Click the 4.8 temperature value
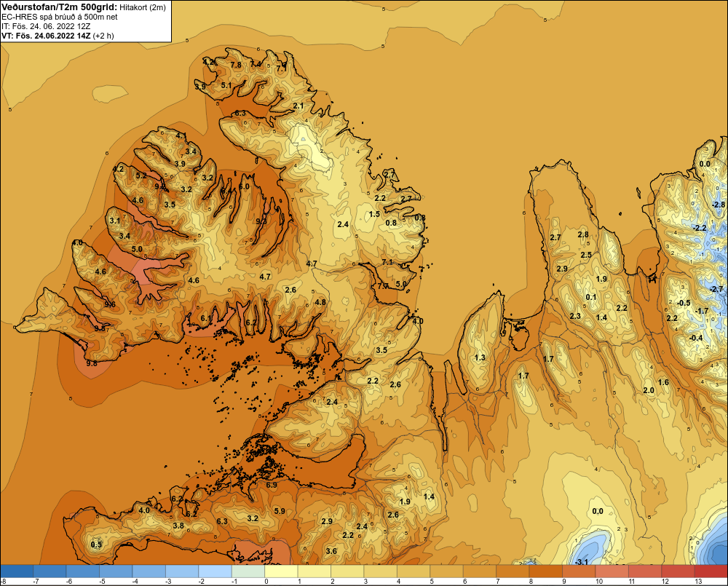The image size is (728, 586). point(320,302)
